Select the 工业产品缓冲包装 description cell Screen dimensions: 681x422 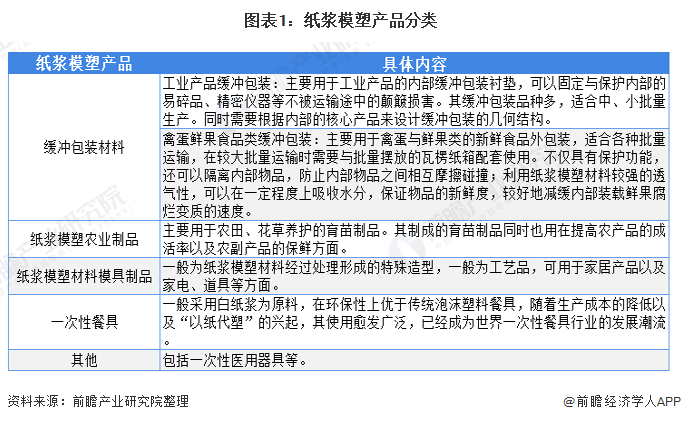[x=414, y=101]
